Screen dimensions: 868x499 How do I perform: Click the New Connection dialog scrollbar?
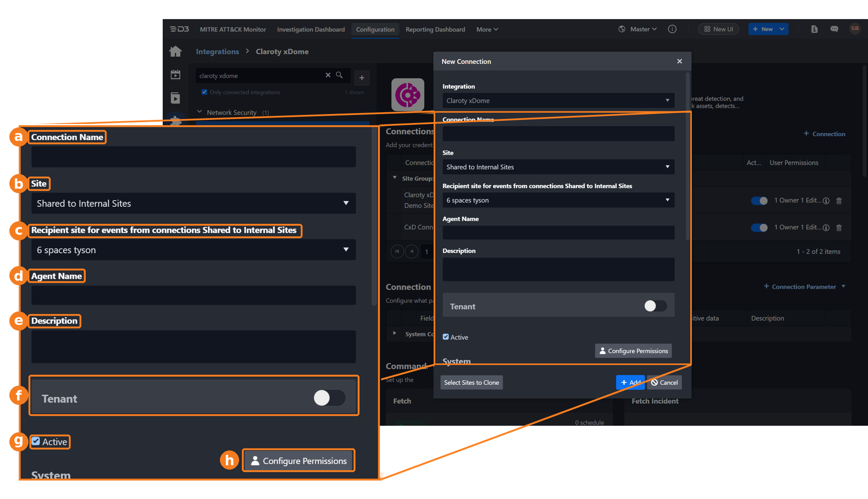(688, 156)
